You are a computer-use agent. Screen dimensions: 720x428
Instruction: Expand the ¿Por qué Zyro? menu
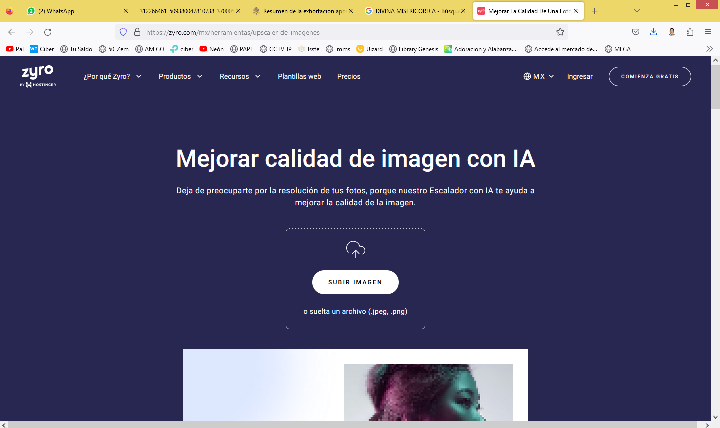[112, 77]
